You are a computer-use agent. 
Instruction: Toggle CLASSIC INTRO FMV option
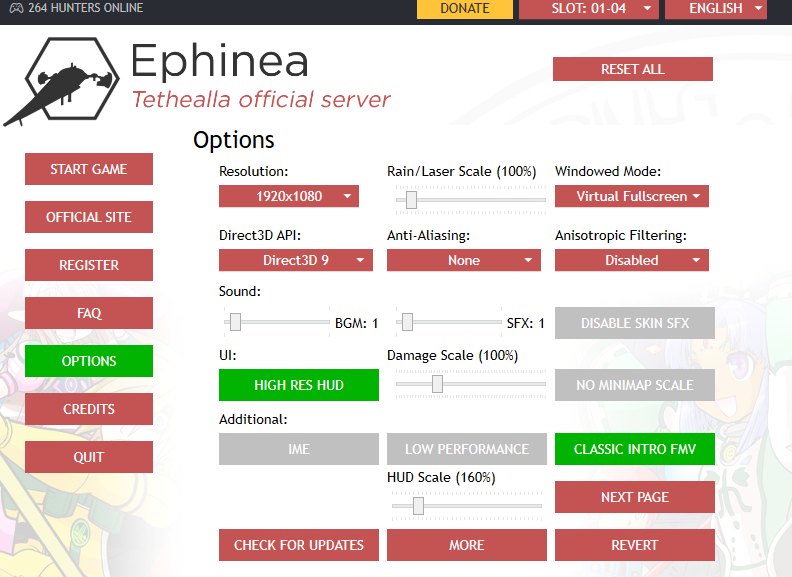click(634, 449)
